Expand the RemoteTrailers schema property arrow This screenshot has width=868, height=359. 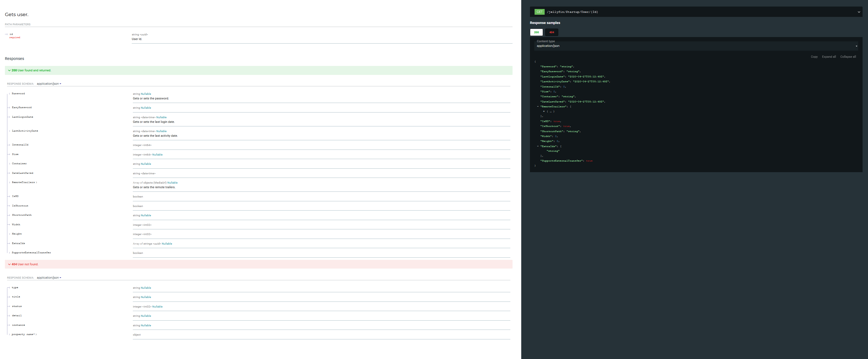pos(36,182)
